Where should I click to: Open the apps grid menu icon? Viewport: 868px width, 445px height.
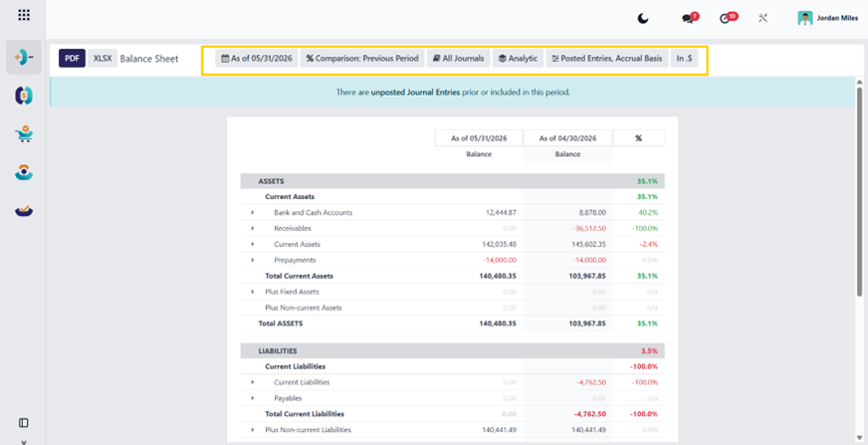[24, 15]
